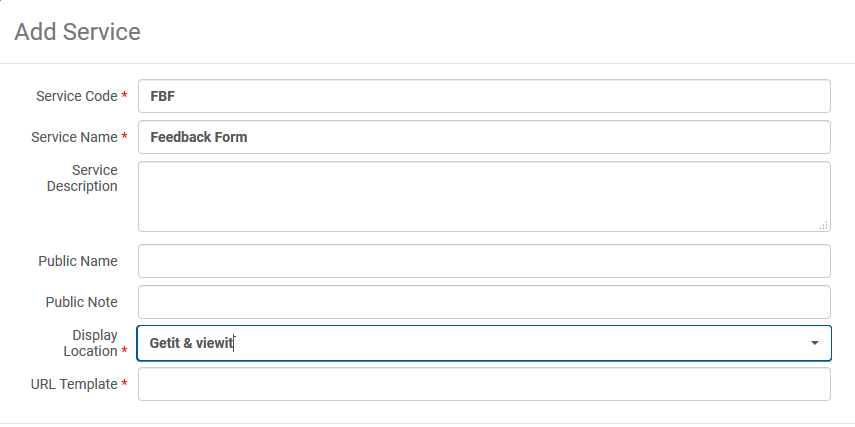The height and width of the screenshot is (427, 855).
Task: Click the Service Code input field
Action: 484,96
